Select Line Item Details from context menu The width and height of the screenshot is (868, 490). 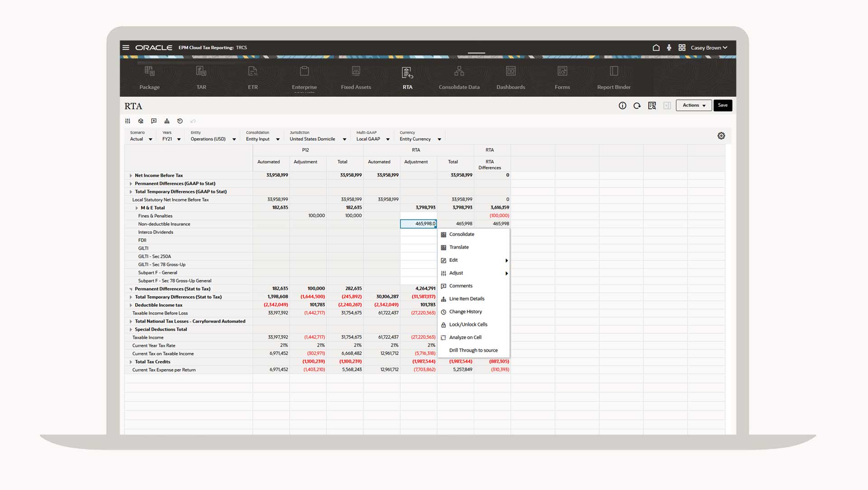[x=467, y=299]
